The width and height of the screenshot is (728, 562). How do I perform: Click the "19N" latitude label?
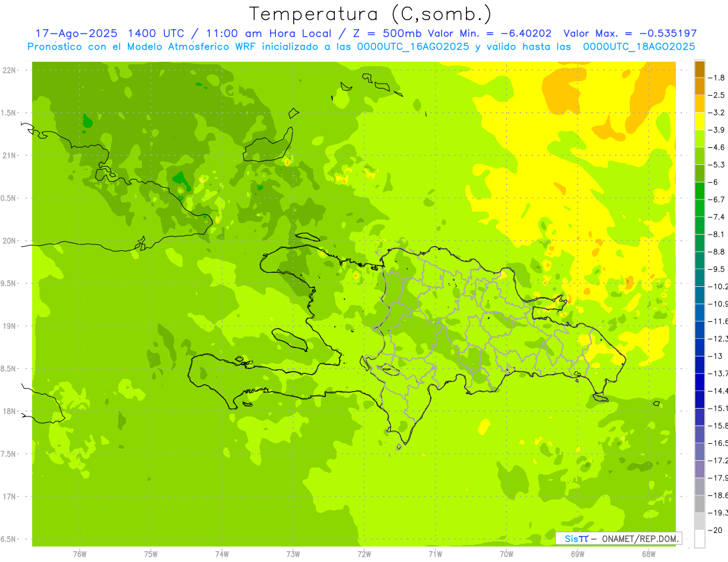[9, 326]
